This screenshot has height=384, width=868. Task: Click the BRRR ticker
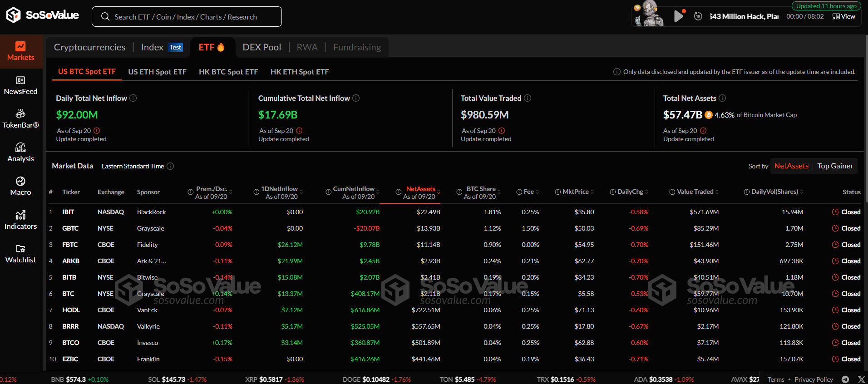[x=70, y=326]
